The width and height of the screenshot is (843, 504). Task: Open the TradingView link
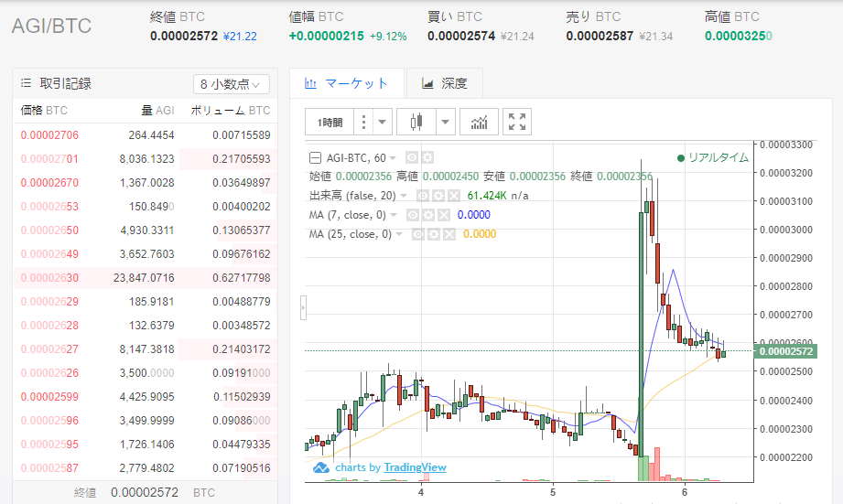415,467
